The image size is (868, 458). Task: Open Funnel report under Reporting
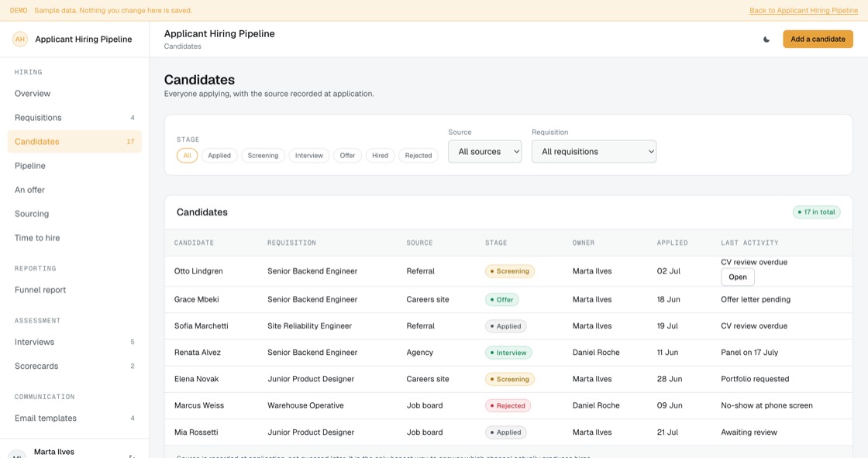tap(74, 290)
